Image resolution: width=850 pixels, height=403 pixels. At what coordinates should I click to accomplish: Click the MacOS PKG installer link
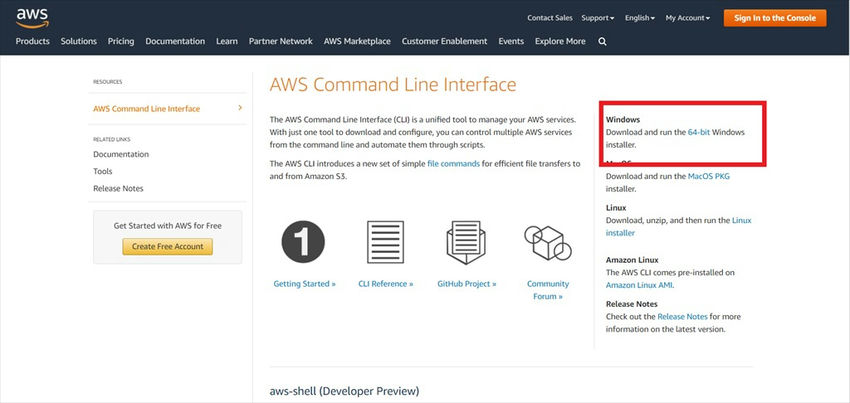[709, 176]
